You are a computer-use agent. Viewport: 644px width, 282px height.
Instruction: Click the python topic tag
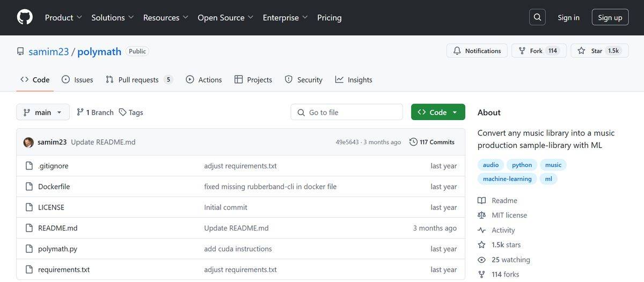tap(522, 165)
